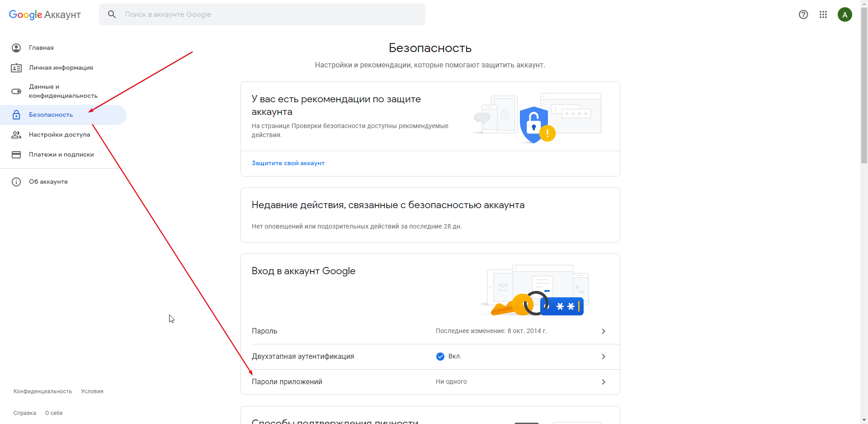The width and height of the screenshot is (868, 424).
Task: Open the help question mark icon
Action: (803, 14)
